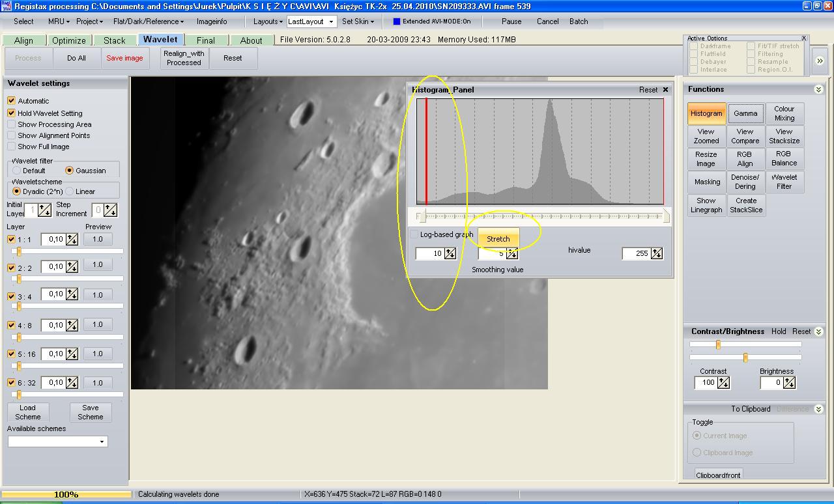
Task: Open the Flat/Dark/Reference menu
Action: pos(149,21)
